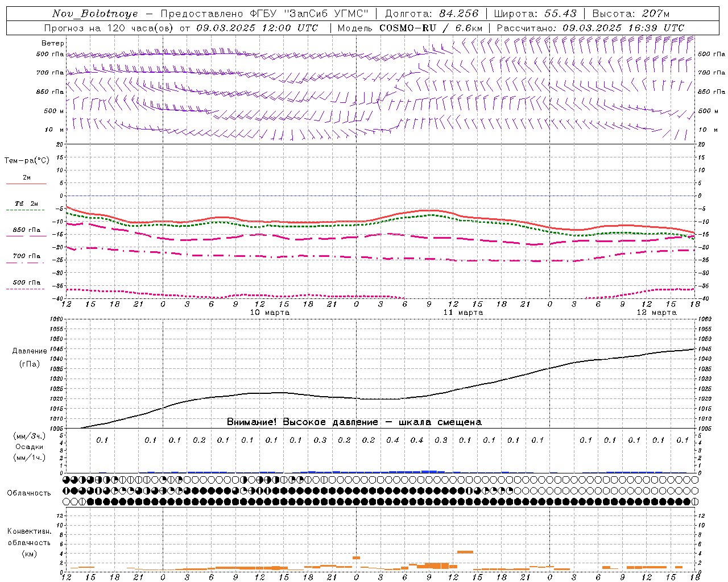The height and width of the screenshot is (582, 728).
Task: Click the 'Широта: 55.43' latitude value
Action: click(535, 14)
